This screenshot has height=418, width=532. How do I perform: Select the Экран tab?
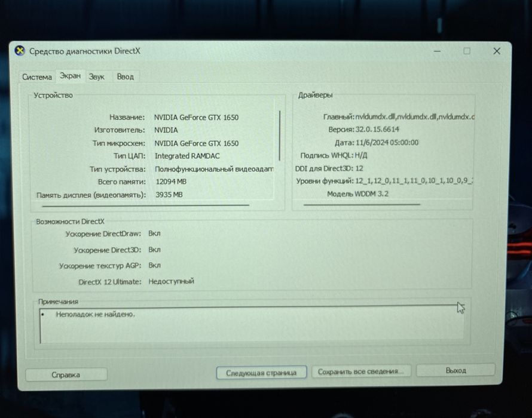click(x=70, y=76)
